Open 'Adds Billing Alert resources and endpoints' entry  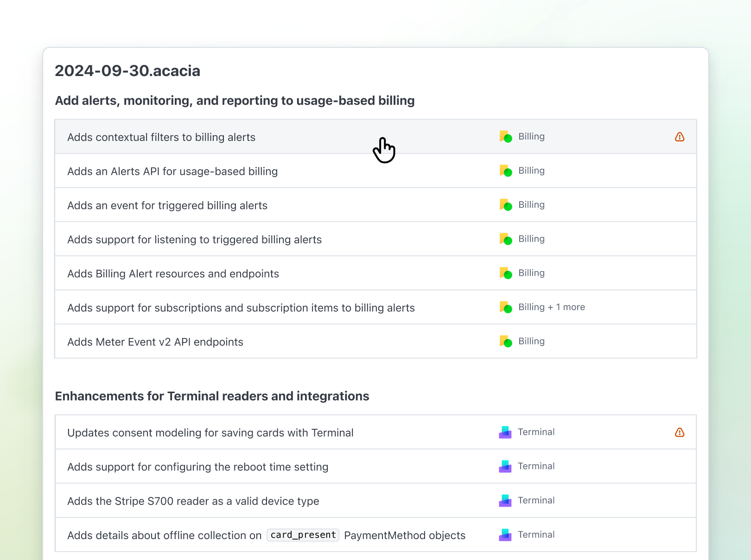click(173, 274)
